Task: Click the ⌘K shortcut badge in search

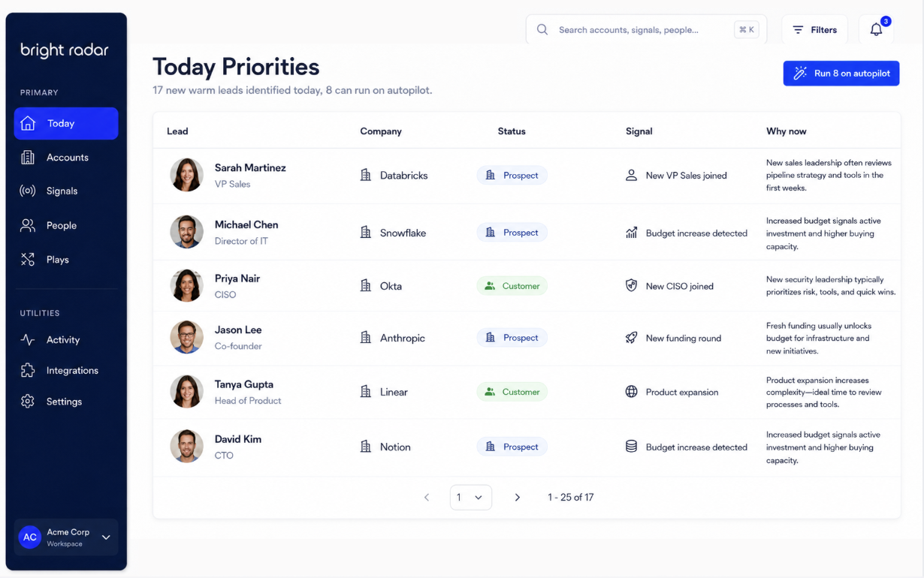Action: (747, 30)
